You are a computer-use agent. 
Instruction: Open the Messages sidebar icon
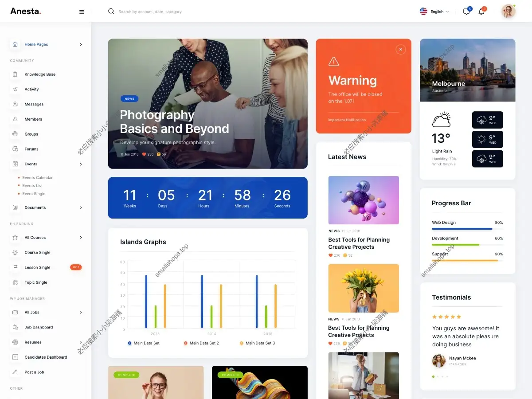click(15, 104)
